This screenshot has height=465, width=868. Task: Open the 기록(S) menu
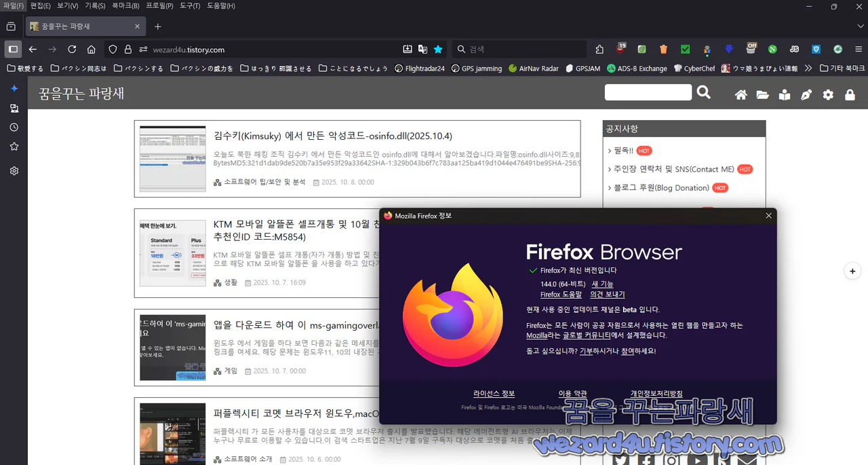tap(95, 6)
